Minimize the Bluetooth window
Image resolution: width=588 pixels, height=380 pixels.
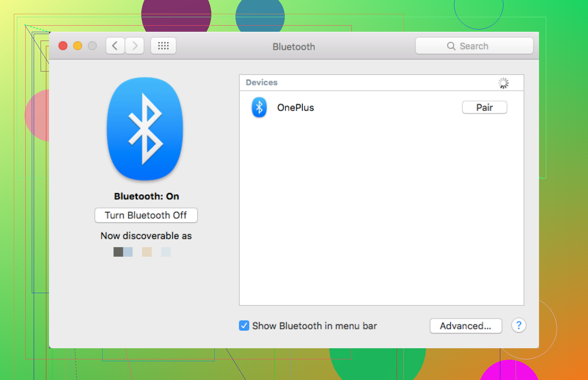click(x=78, y=46)
